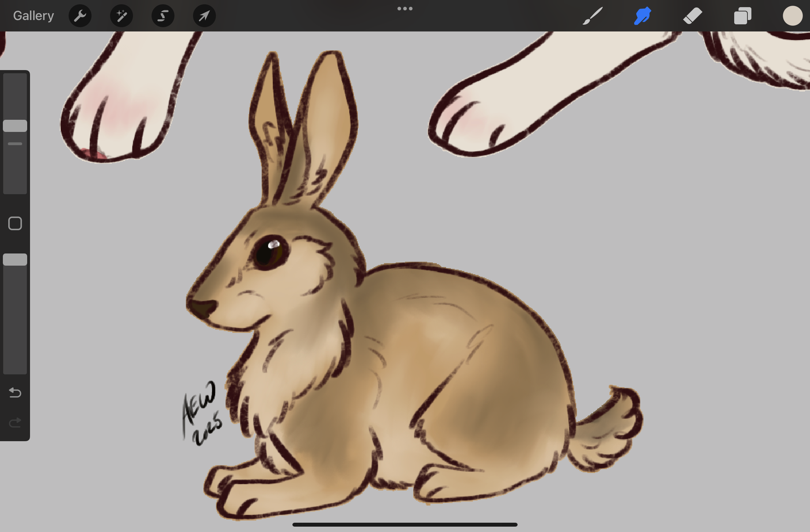
Task: Activate the Selection tool
Action: pyautogui.click(x=163, y=16)
